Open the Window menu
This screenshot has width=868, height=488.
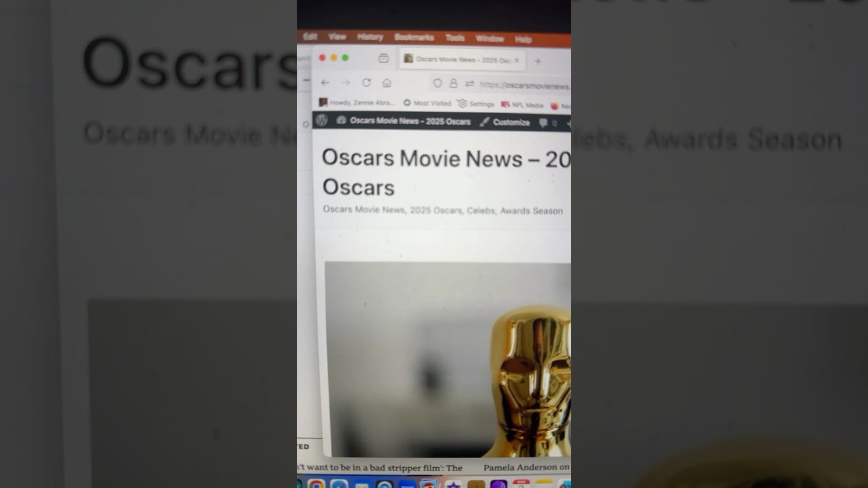coord(490,39)
